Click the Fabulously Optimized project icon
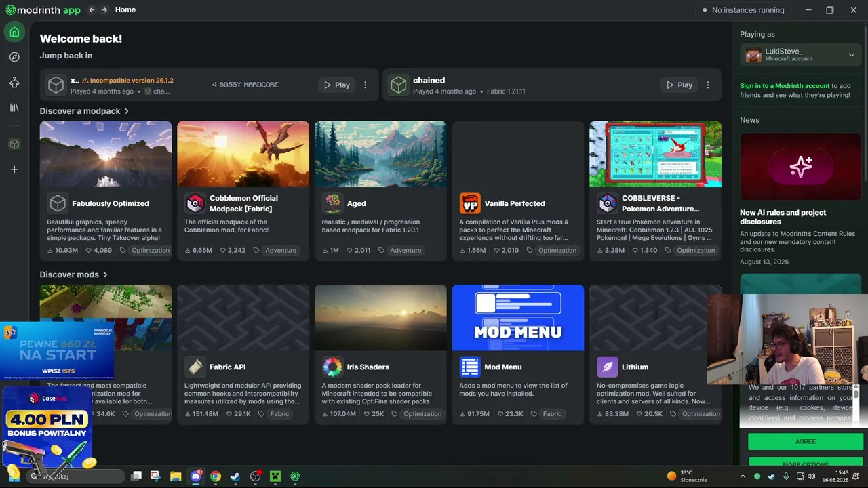 (58, 203)
